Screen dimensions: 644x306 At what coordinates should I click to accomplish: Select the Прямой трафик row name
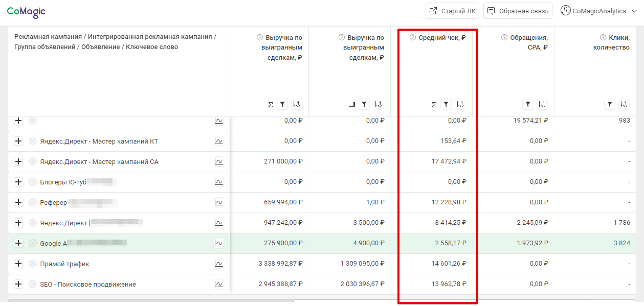[x=65, y=264]
